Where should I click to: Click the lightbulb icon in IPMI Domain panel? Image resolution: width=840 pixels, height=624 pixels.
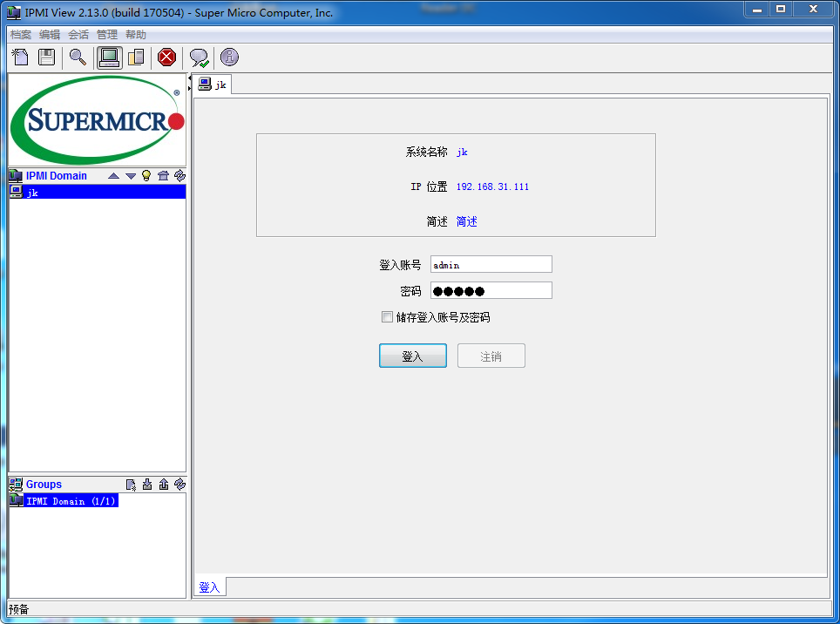tap(146, 175)
